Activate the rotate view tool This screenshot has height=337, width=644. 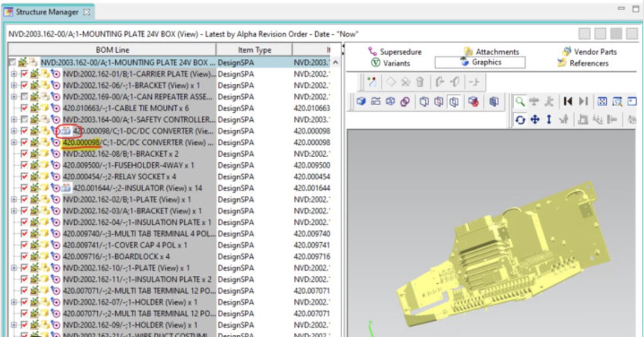pyautogui.click(x=520, y=120)
